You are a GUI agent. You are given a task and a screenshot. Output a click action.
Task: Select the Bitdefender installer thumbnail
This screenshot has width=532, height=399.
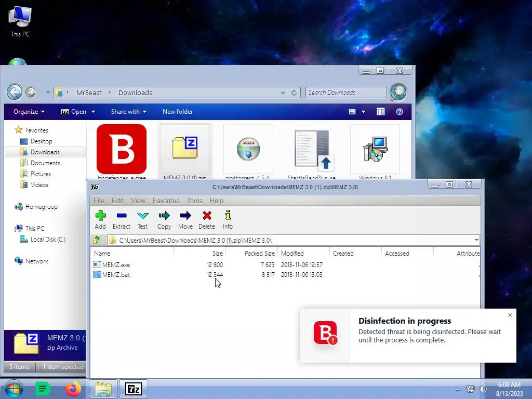122,149
